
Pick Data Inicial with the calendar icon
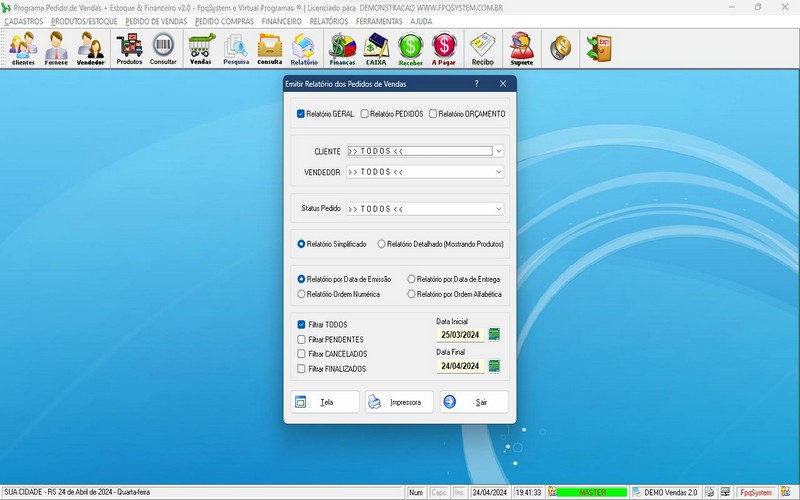click(494, 334)
